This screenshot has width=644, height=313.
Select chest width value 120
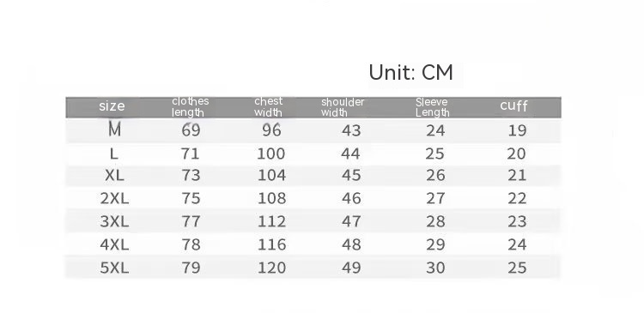(271, 268)
